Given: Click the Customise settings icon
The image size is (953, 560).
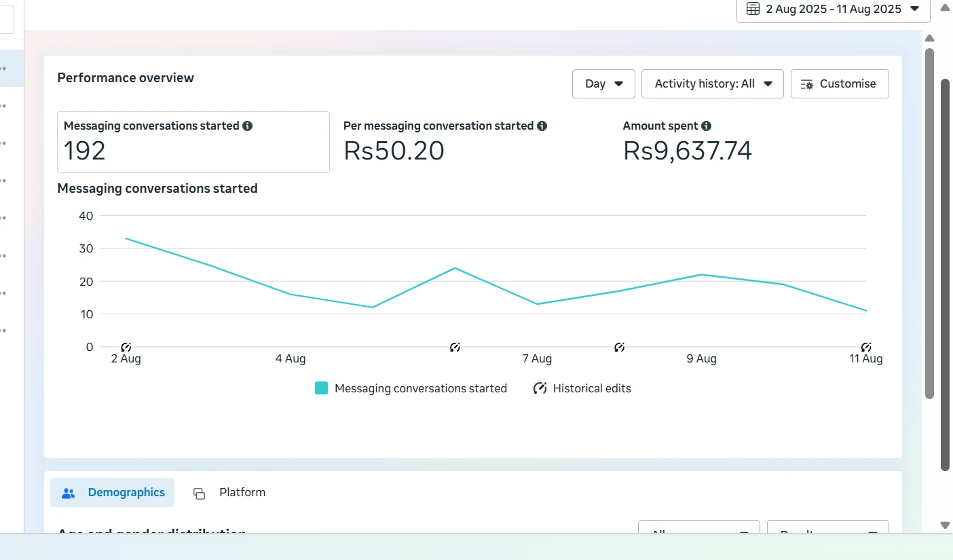Looking at the screenshot, I should click(806, 84).
